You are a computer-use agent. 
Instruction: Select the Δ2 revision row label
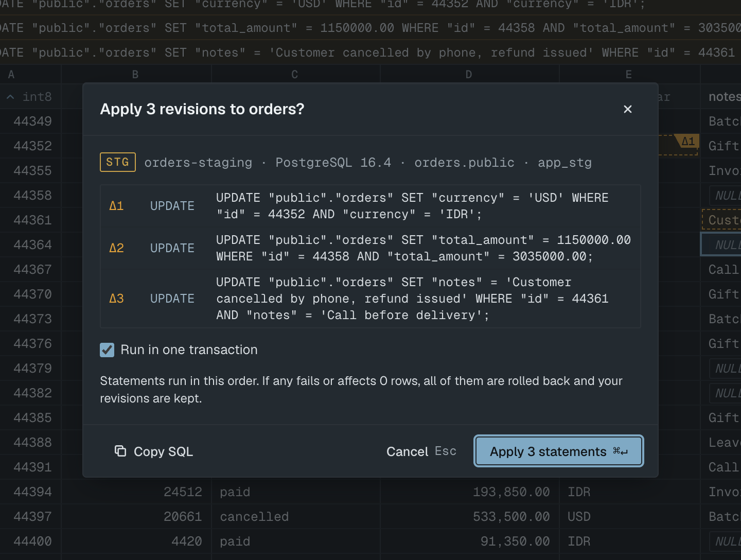(117, 248)
